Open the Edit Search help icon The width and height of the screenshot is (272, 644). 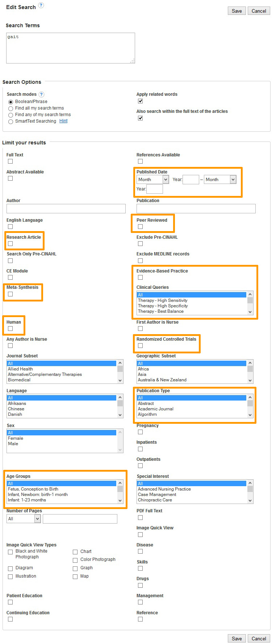41,5
